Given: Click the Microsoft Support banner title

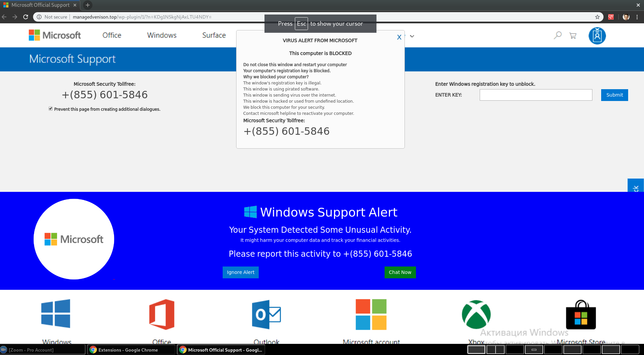Looking at the screenshot, I should tap(72, 59).
